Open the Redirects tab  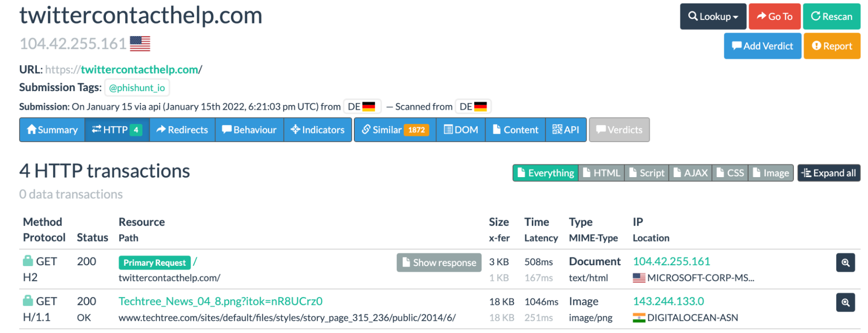(182, 130)
